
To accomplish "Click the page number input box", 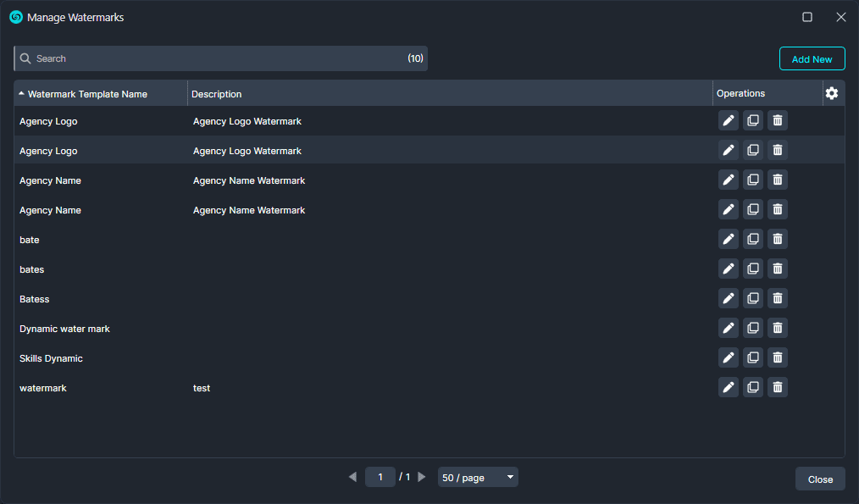I will click(380, 477).
